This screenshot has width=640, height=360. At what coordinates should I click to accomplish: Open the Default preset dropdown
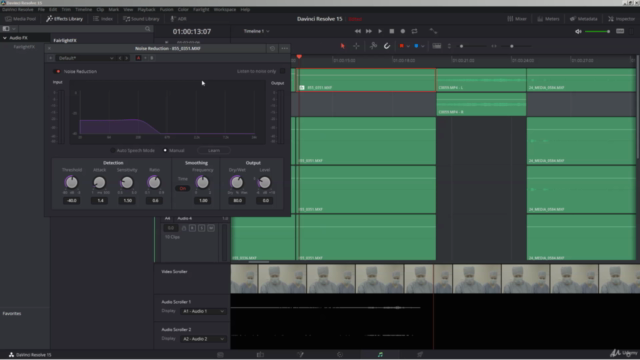pos(86,58)
